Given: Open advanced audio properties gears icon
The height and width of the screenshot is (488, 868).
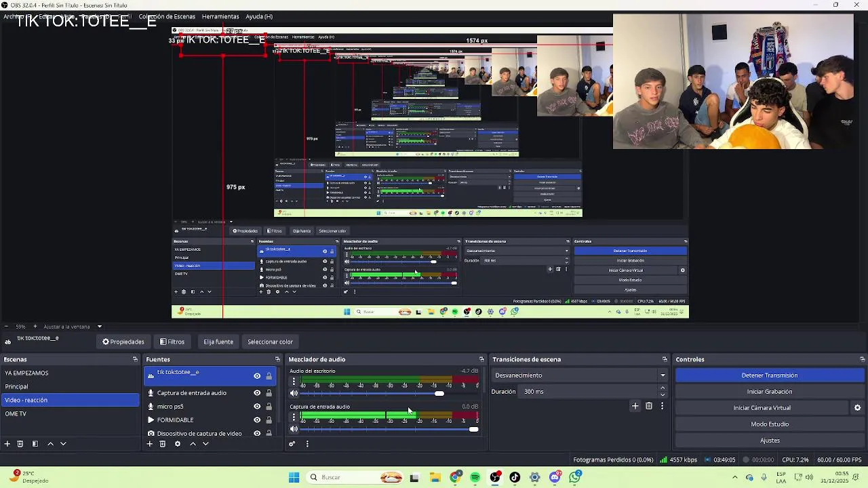Looking at the screenshot, I should point(292,444).
